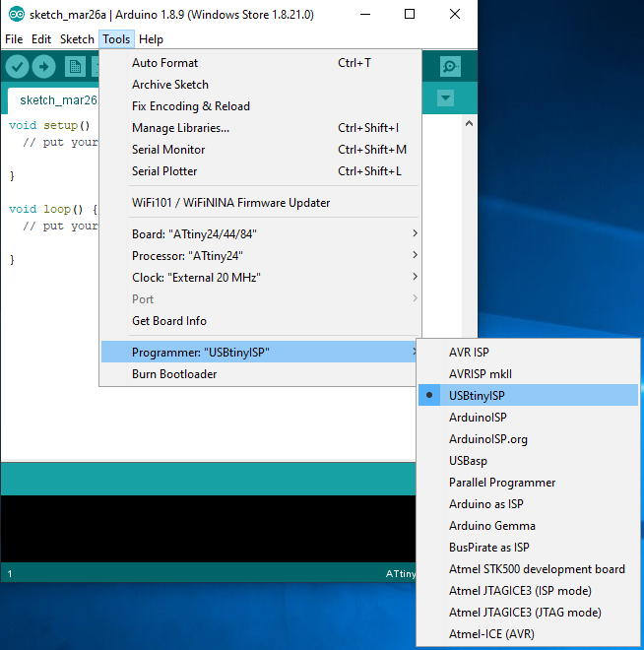
Task: Expand the Programmer USBtinyISP submenu
Action: [260, 352]
